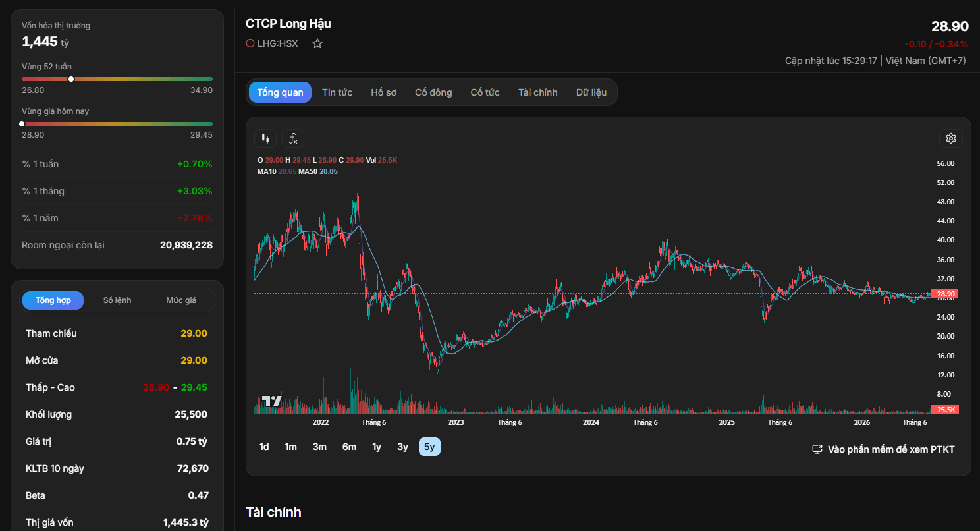Screen dimensions: 980x531
Task: Select the Mức giá panel tab
Action: click(x=181, y=300)
